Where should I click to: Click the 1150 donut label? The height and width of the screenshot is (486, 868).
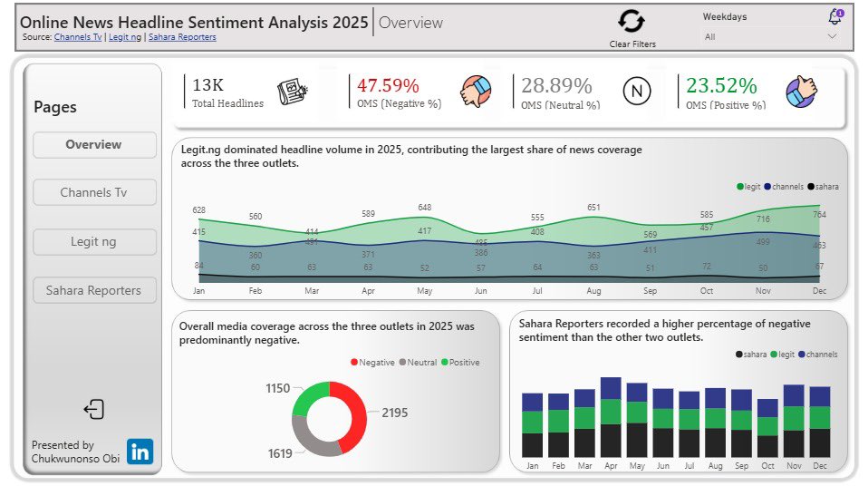277,388
